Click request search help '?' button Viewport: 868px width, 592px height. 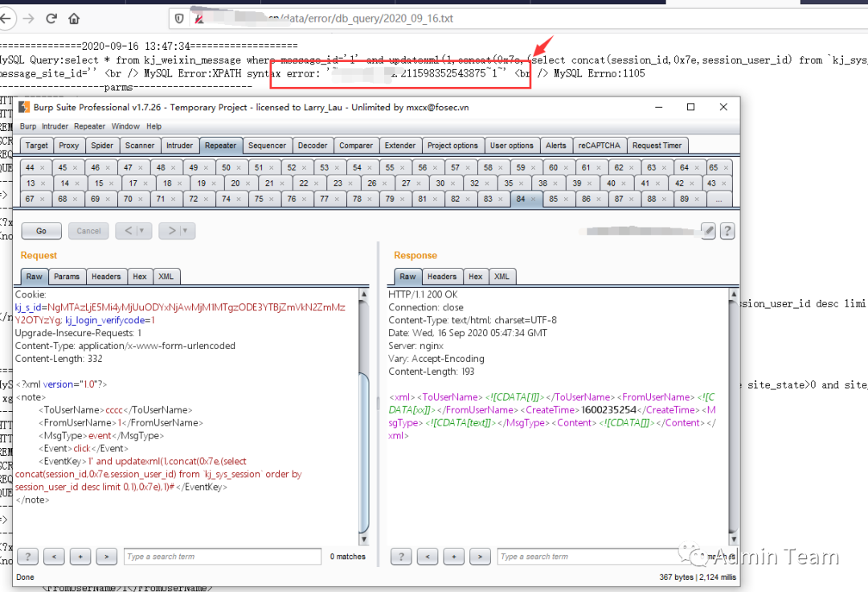(x=27, y=556)
